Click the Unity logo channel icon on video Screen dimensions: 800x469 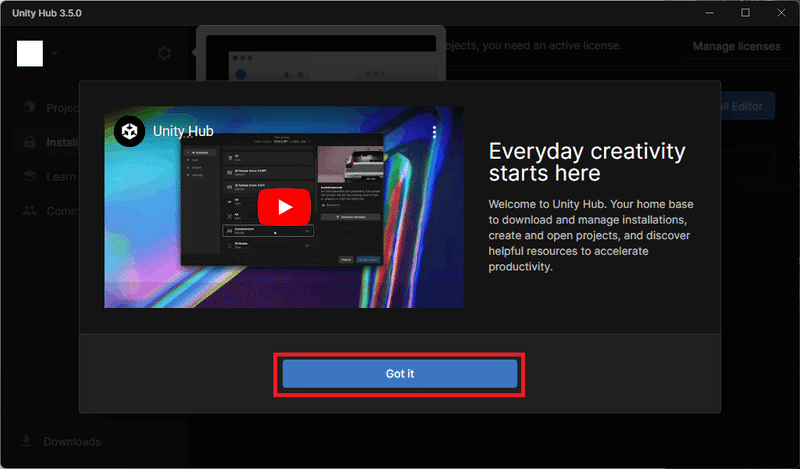[130, 131]
